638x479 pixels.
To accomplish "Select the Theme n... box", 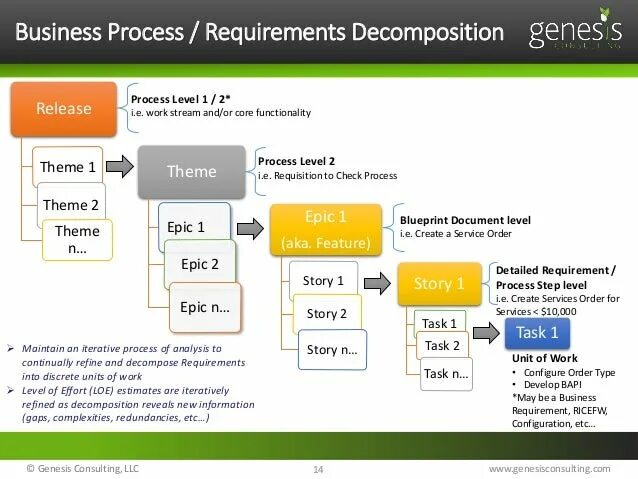I will (x=77, y=240).
